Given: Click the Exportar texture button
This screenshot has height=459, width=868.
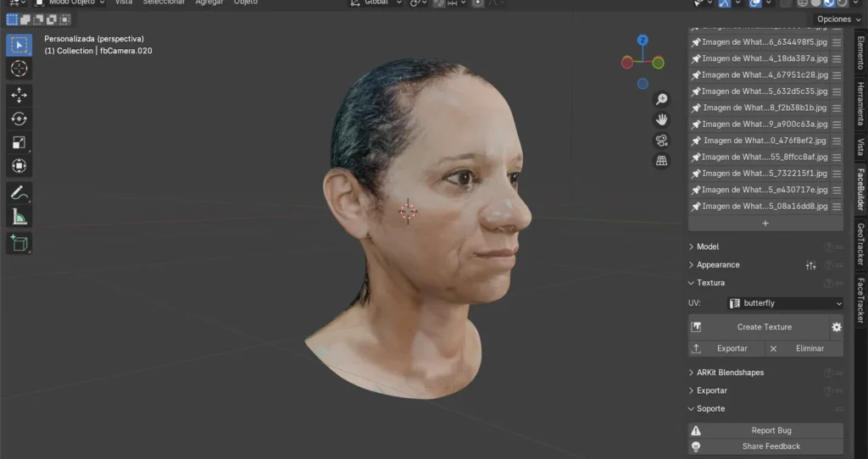Looking at the screenshot, I should coord(726,349).
